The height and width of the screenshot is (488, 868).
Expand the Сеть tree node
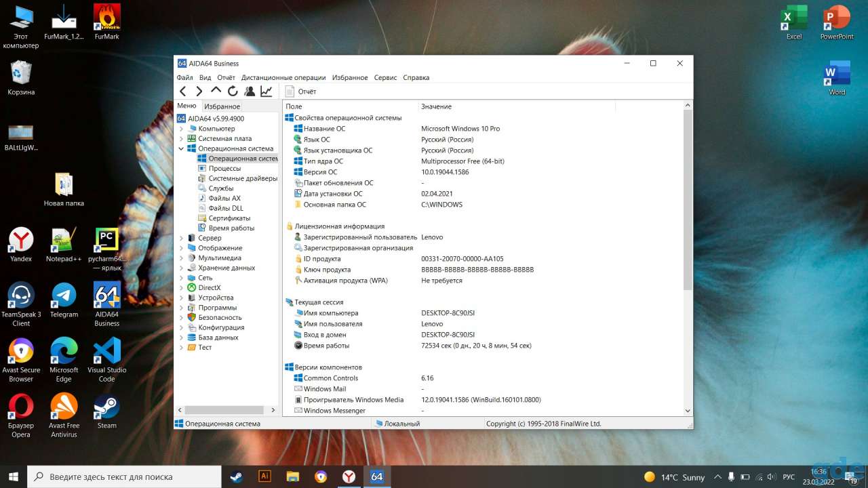tap(181, 278)
